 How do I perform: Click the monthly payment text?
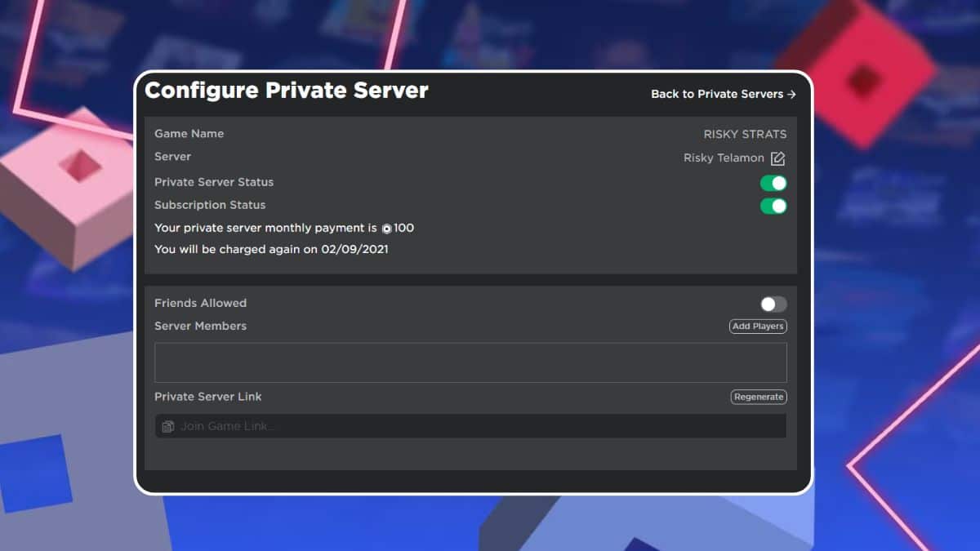click(284, 229)
